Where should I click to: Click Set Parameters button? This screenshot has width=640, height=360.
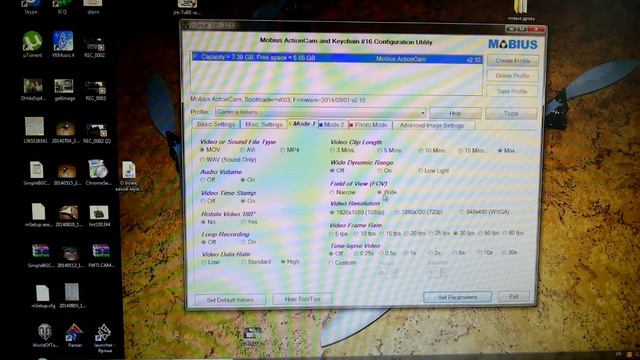coord(457,297)
